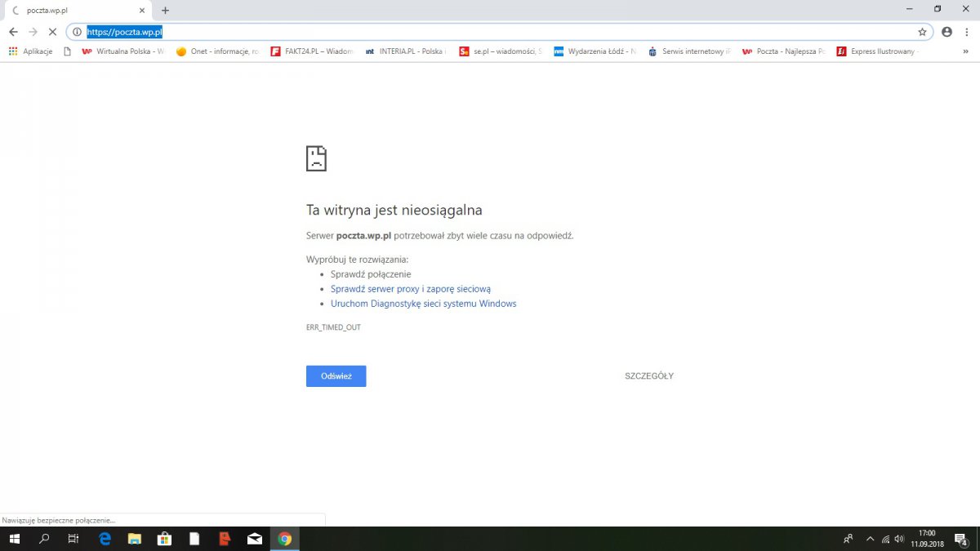Image resolution: width=980 pixels, height=551 pixels.
Task: Show hidden system tray icons
Action: tap(871, 539)
